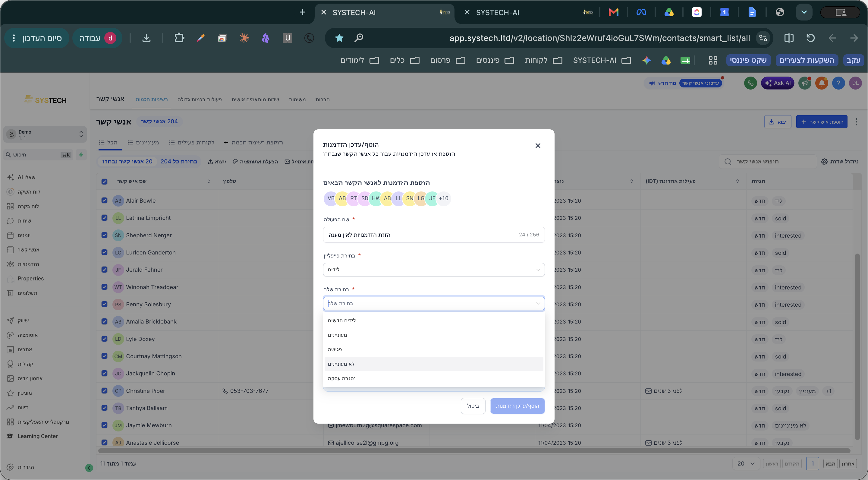Open the notifications bell icon
Image resolution: width=868 pixels, height=480 pixels.
point(822,83)
